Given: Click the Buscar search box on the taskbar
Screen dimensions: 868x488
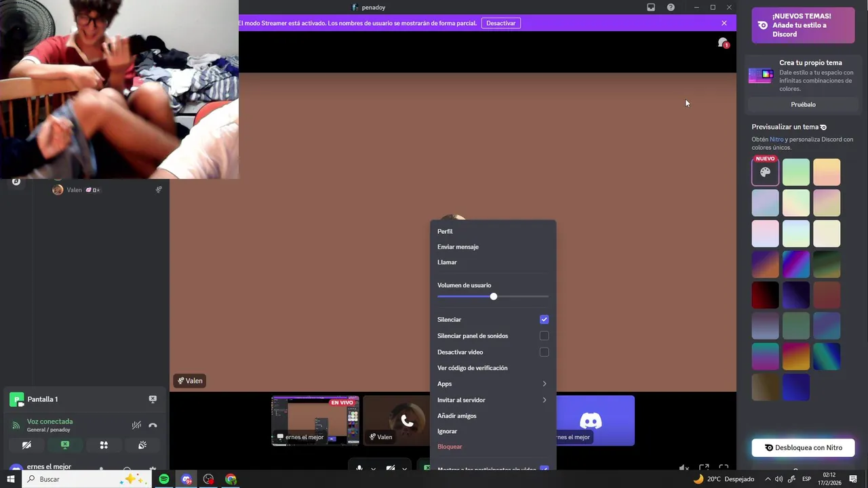Looking at the screenshot, I should pyautogui.click(x=87, y=479).
